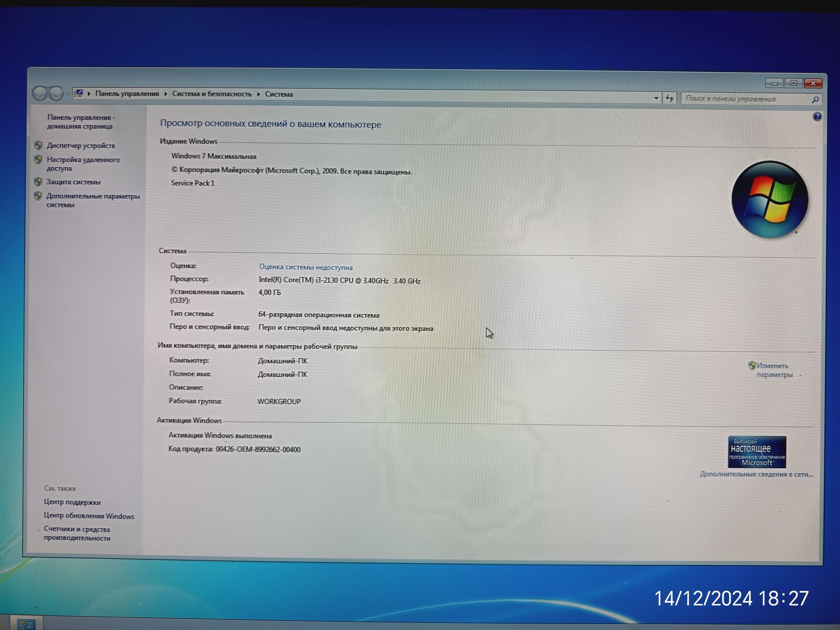The width and height of the screenshot is (840, 630).
Task: Go to Панель управления breadcrumb item
Action: [127, 93]
